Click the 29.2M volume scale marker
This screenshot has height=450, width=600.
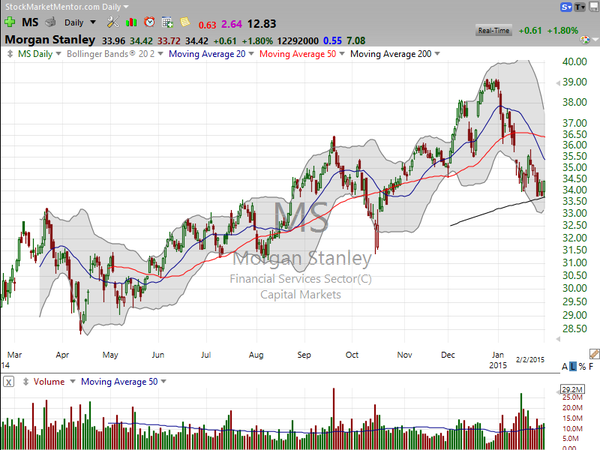pos(572,389)
